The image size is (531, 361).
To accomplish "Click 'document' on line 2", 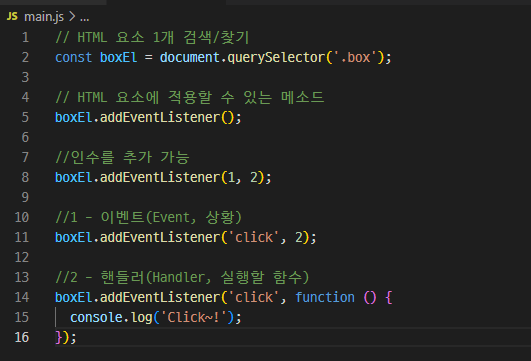I will click(x=189, y=57).
